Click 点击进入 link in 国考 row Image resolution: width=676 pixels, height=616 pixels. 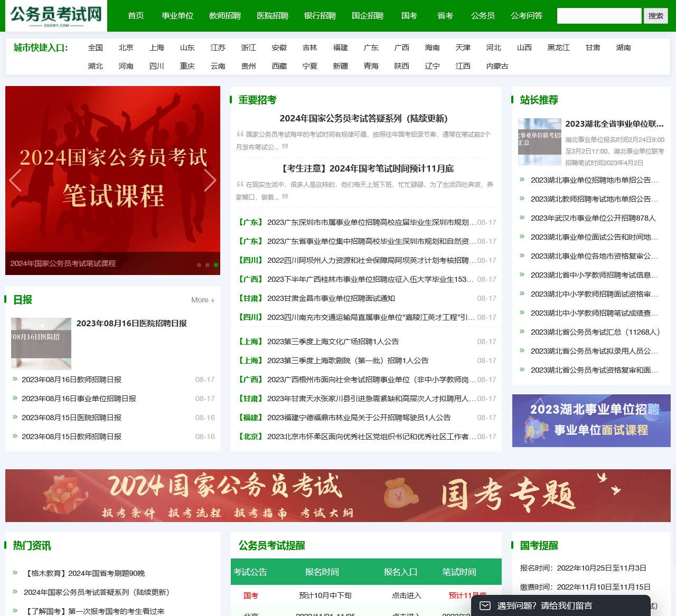(x=406, y=595)
